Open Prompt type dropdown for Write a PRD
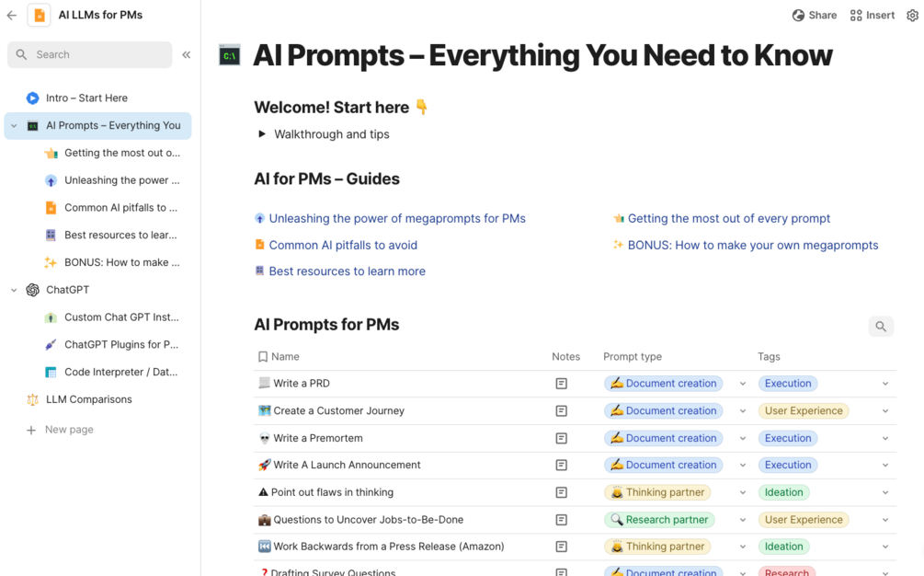The width and height of the screenshot is (924, 576). 742,384
